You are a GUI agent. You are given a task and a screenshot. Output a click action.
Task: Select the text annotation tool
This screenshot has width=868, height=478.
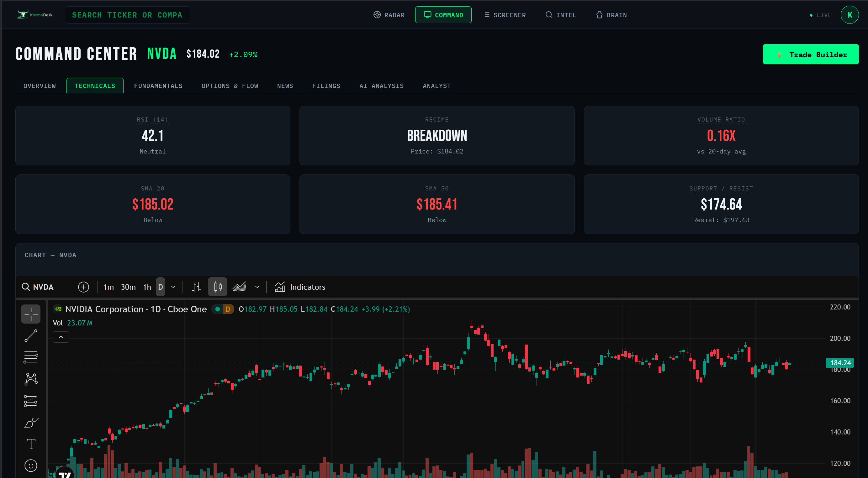(x=31, y=444)
